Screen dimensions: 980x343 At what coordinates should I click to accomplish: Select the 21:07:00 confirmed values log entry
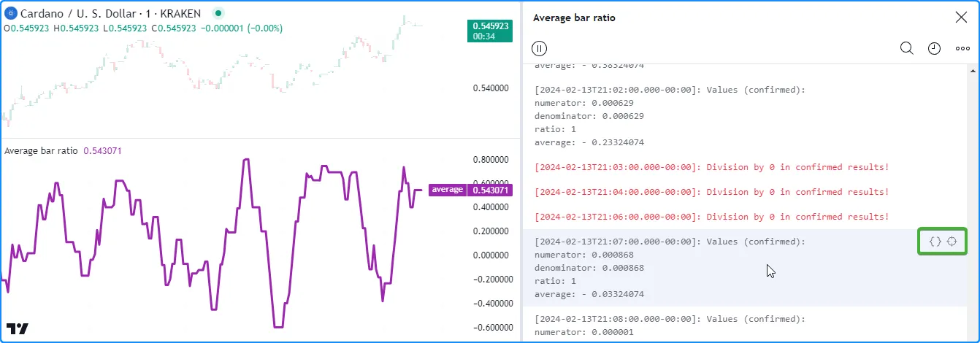(x=670, y=242)
